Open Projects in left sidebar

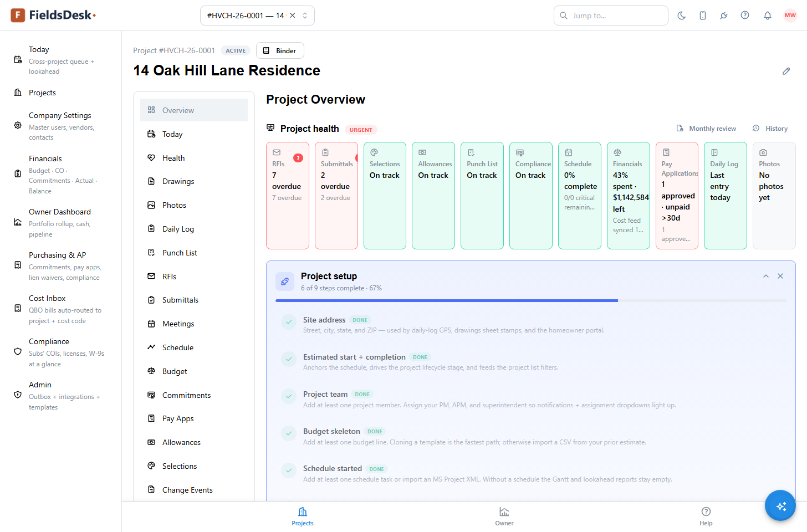[60, 93]
